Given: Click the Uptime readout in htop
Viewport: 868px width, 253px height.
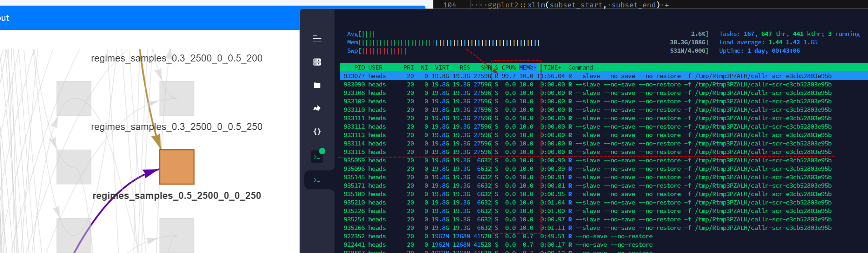Looking at the screenshot, I should [760, 51].
